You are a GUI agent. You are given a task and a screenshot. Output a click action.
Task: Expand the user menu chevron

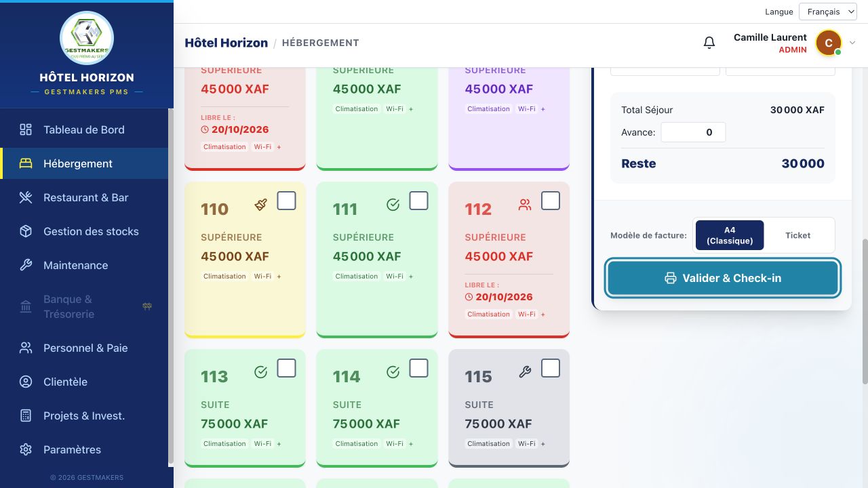853,43
